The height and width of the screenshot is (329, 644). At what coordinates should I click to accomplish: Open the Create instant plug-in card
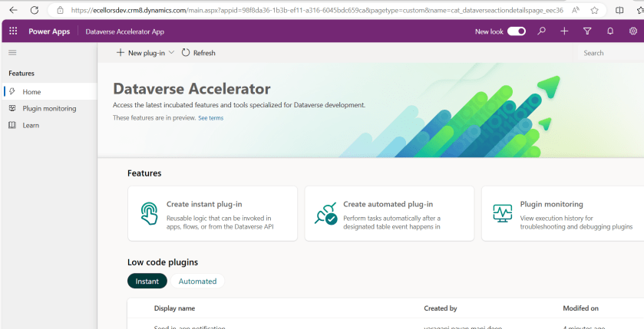pos(213,213)
